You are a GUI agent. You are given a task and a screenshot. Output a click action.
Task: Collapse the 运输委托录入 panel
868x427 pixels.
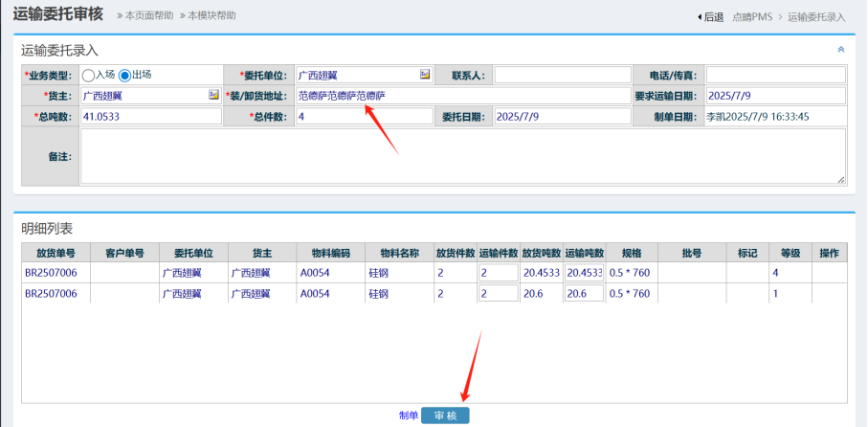click(841, 50)
